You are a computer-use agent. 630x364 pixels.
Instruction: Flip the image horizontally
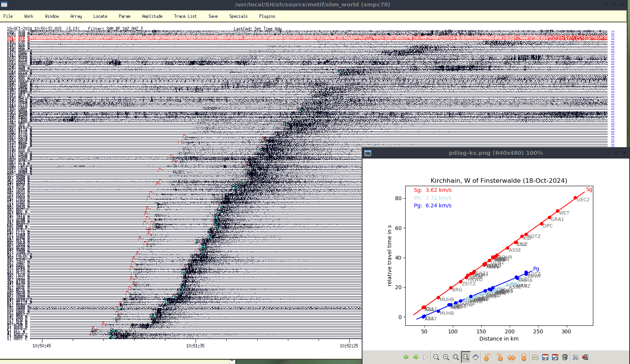(512, 357)
